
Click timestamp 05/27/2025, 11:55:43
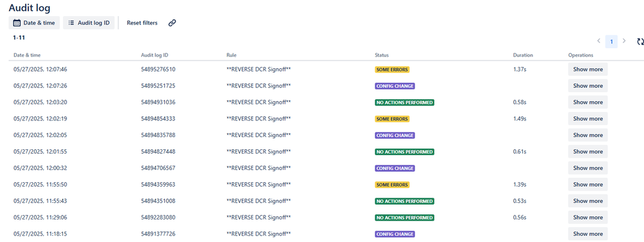point(40,201)
